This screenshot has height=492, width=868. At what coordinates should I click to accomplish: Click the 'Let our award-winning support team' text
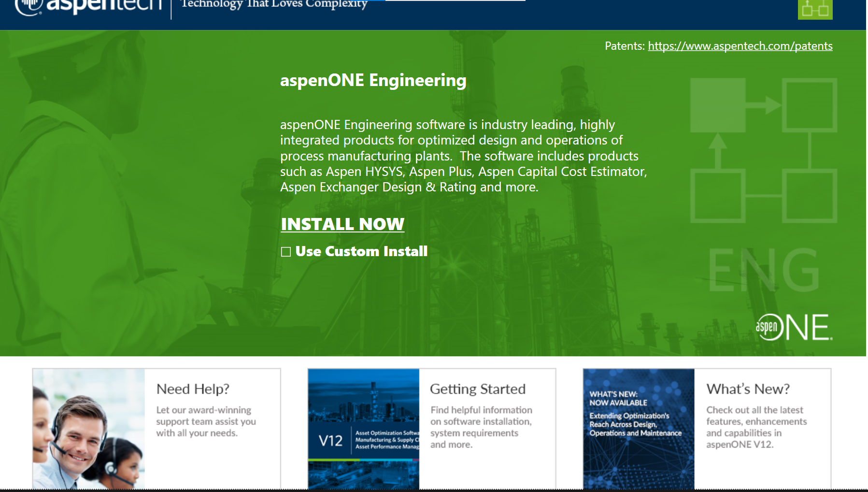tap(206, 421)
